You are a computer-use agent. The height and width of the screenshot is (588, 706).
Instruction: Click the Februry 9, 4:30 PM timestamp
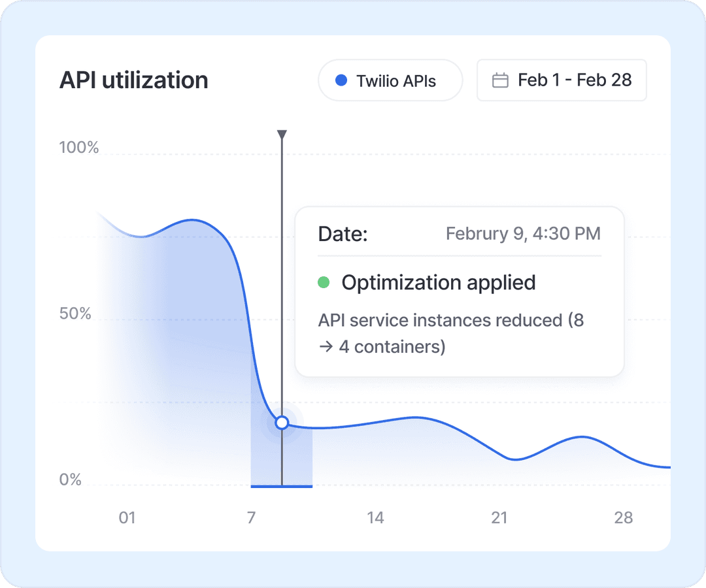(x=523, y=234)
